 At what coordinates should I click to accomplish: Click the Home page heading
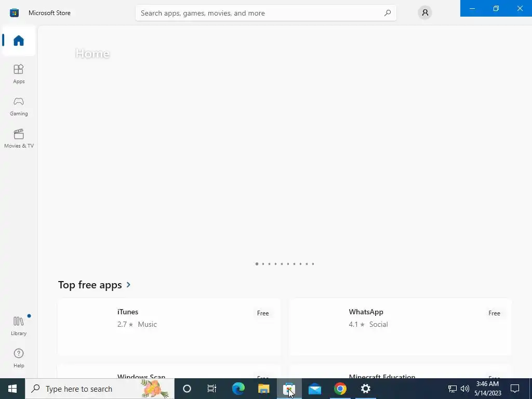[92, 54]
